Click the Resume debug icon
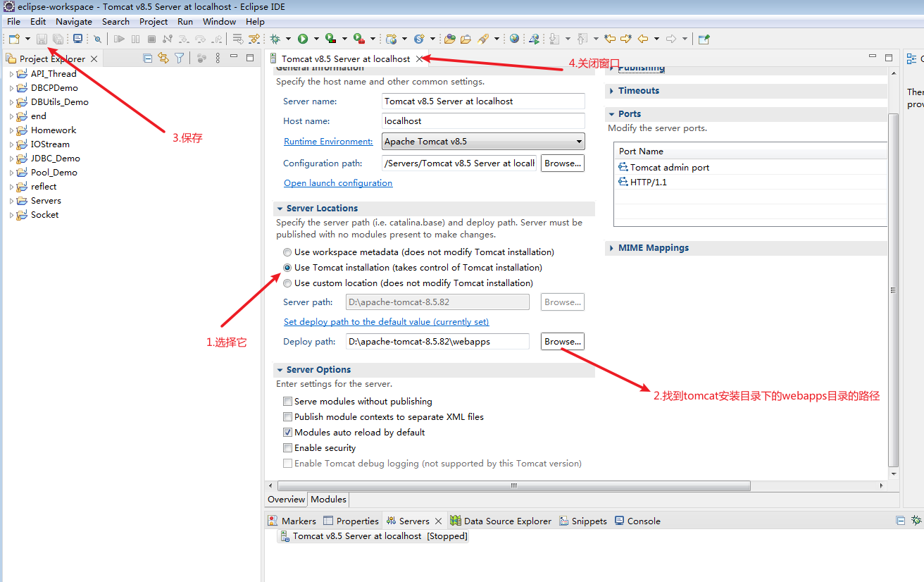Screen dimensions: 924x582 (120, 39)
